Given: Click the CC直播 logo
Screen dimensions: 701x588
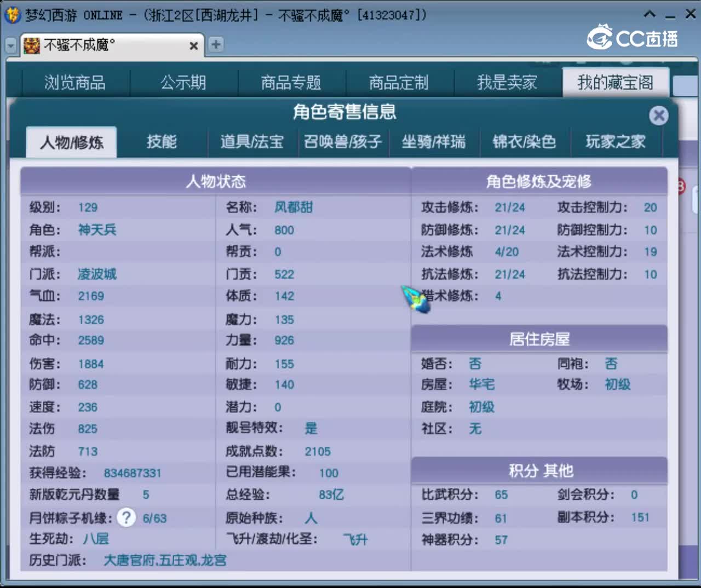Looking at the screenshot, I should click(x=633, y=37).
